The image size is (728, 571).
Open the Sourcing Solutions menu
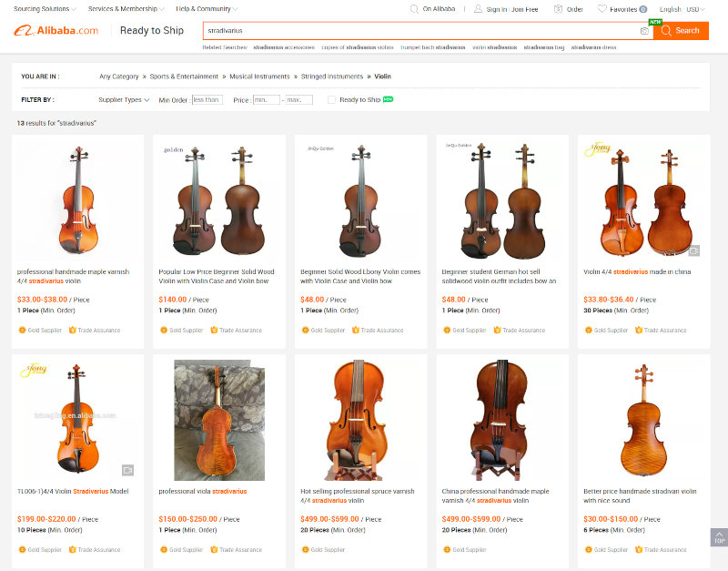pyautogui.click(x=45, y=9)
